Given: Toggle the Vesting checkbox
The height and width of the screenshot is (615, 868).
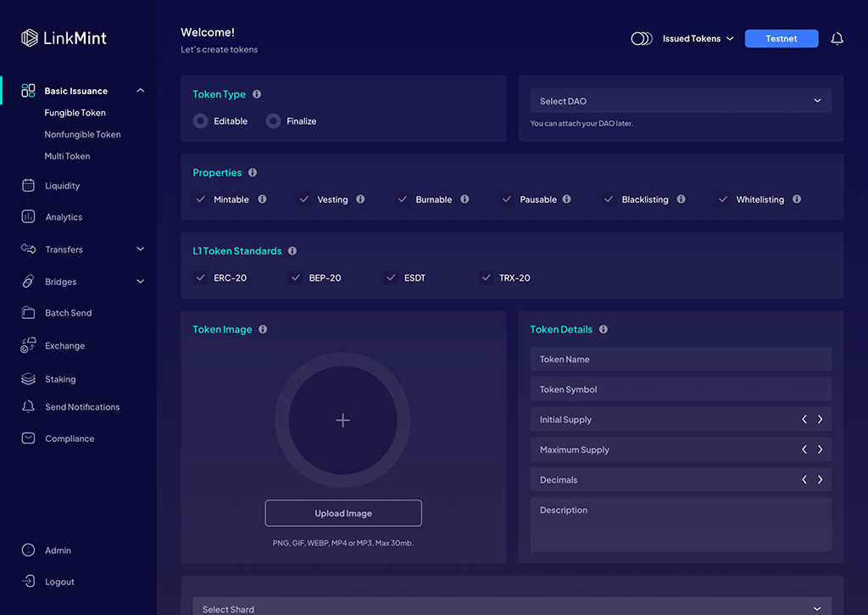Looking at the screenshot, I should tap(304, 198).
